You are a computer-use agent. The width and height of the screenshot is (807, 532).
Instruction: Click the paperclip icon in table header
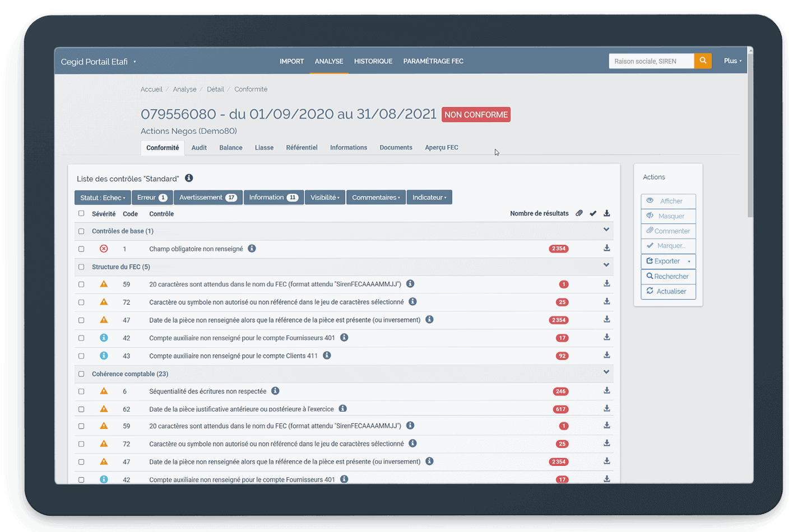(x=579, y=213)
